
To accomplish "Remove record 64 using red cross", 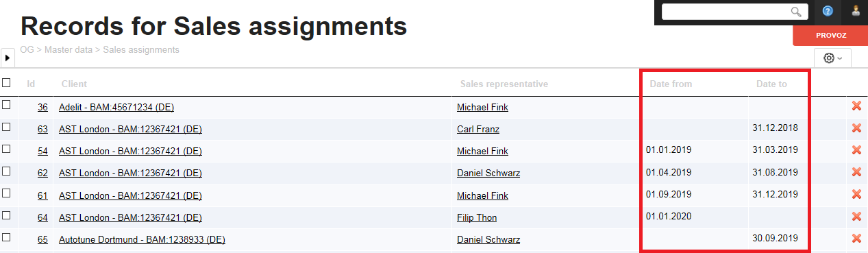I will [x=856, y=217].
